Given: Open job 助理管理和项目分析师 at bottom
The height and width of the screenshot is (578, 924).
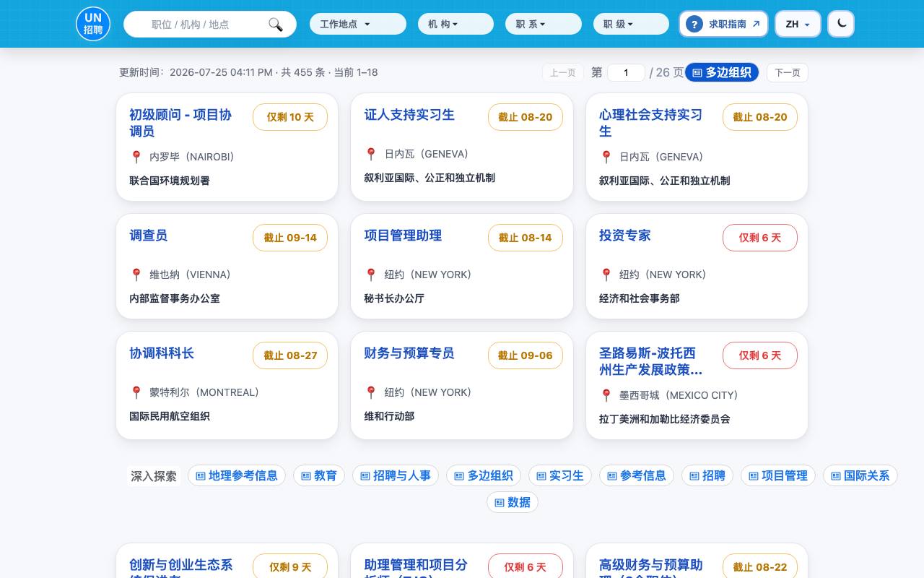Looking at the screenshot, I should [x=416, y=567].
